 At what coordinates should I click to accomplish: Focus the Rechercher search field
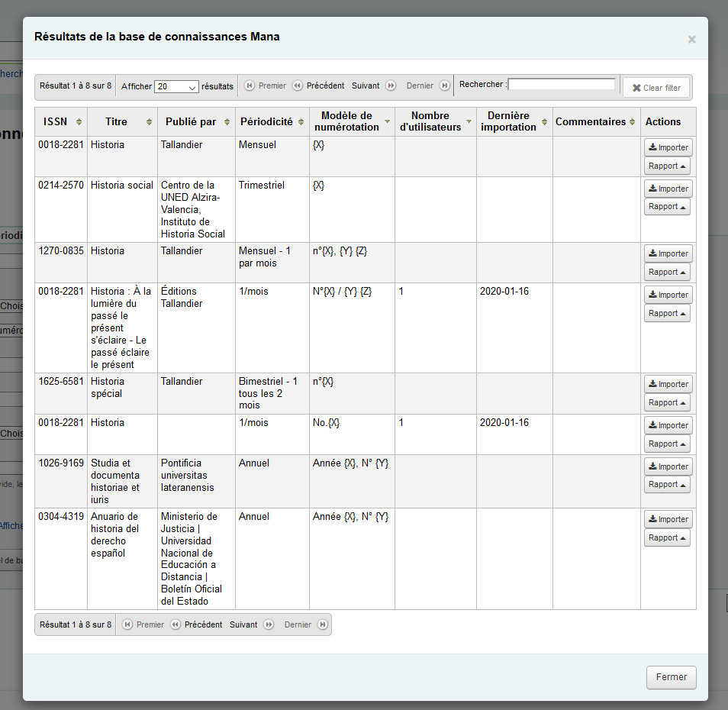tap(562, 84)
